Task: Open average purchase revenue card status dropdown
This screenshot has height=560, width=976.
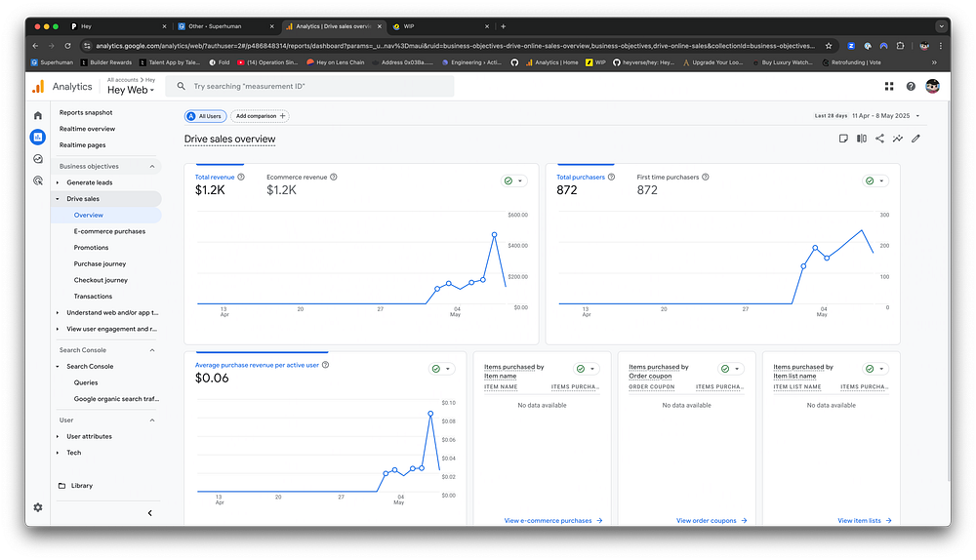Action: click(x=441, y=369)
